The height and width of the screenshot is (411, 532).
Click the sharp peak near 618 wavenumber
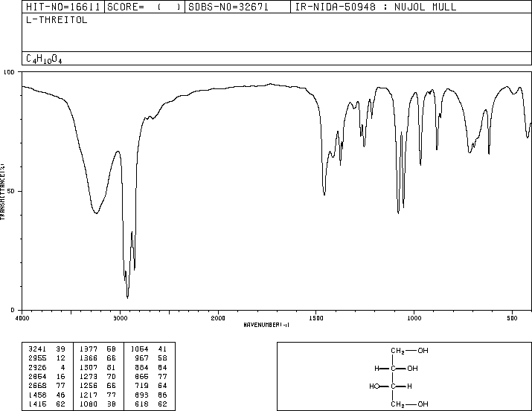(x=489, y=154)
